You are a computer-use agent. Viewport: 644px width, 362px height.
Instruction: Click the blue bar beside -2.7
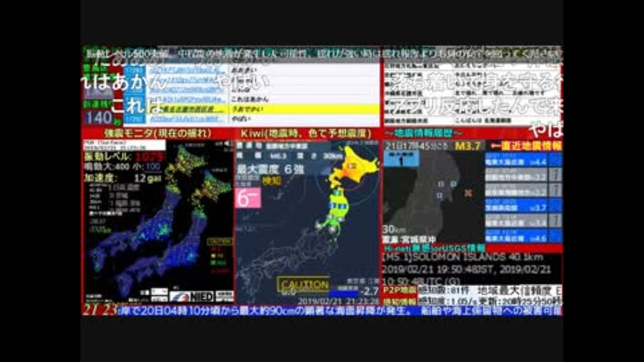point(343,294)
